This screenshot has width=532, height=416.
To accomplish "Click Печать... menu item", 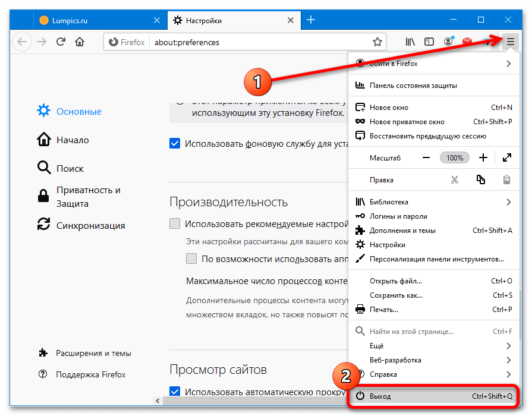I will [x=434, y=310].
